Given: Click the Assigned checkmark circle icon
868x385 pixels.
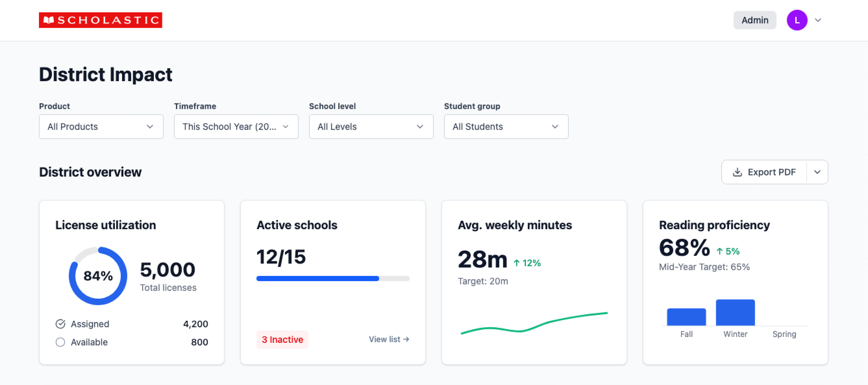Looking at the screenshot, I should point(60,324).
